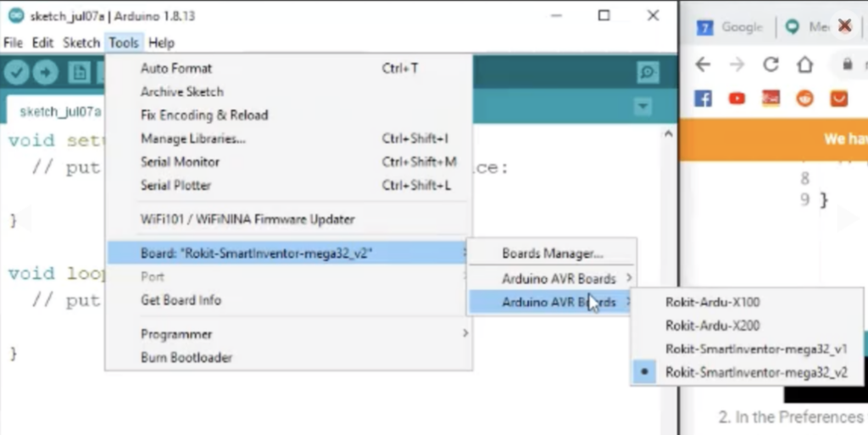The height and width of the screenshot is (435, 868).
Task: Open the YouTube bookmark icon
Action: click(x=737, y=98)
